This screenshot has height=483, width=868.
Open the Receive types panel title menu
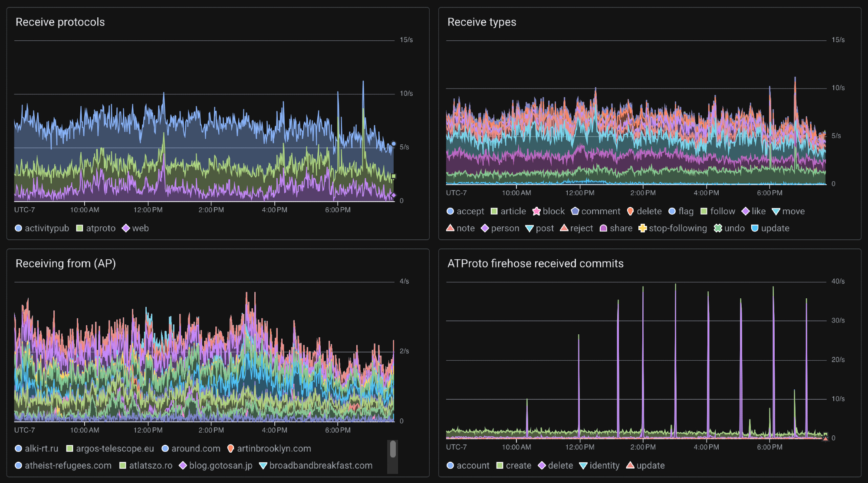point(481,22)
